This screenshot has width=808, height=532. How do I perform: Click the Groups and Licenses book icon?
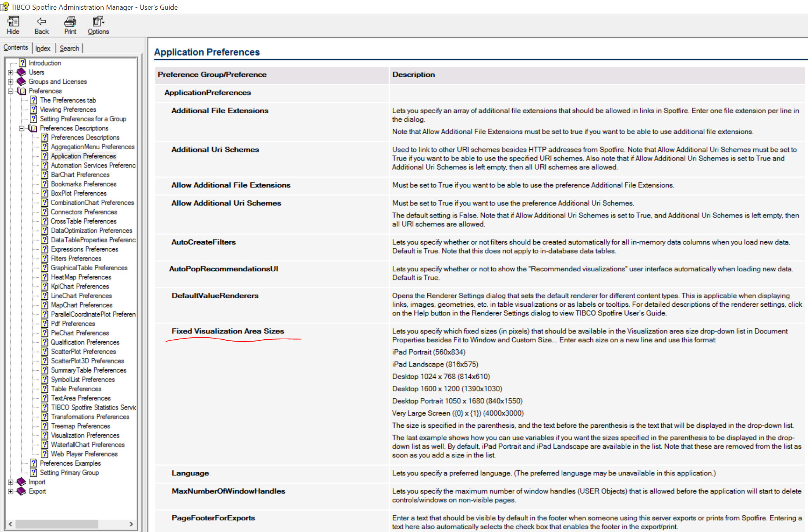click(x=21, y=81)
